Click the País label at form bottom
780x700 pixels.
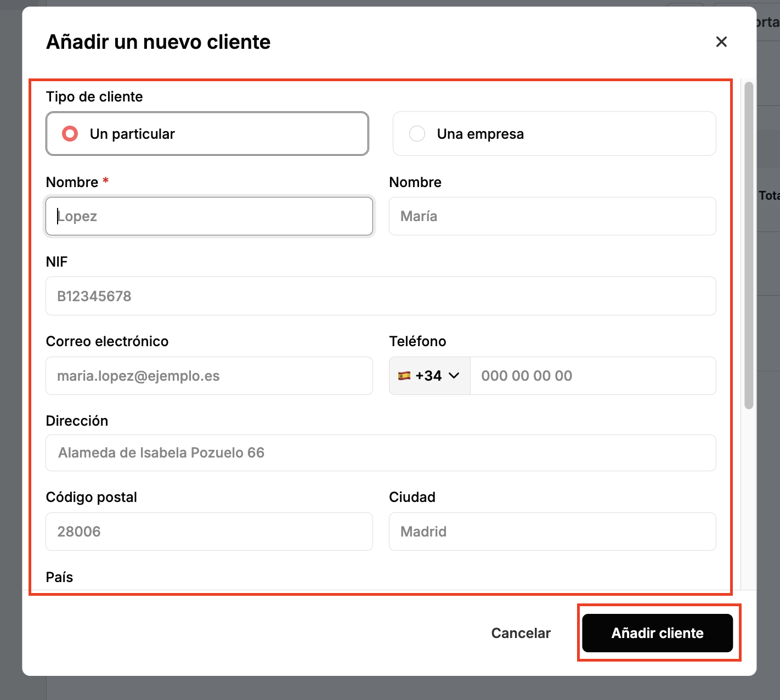coord(59,577)
